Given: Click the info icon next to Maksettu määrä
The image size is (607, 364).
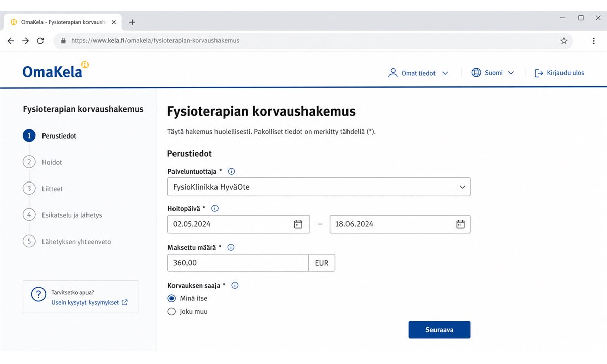Looking at the screenshot, I should [231, 248].
